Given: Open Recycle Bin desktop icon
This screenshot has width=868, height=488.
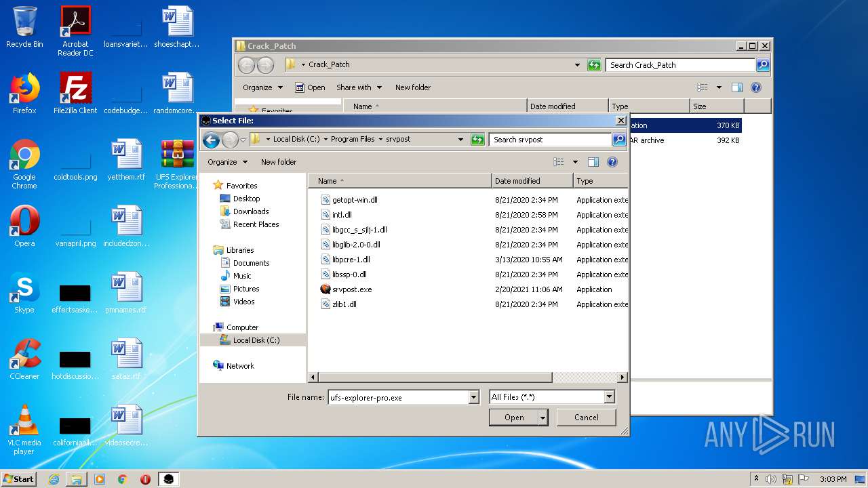Looking at the screenshot, I should [x=24, y=28].
